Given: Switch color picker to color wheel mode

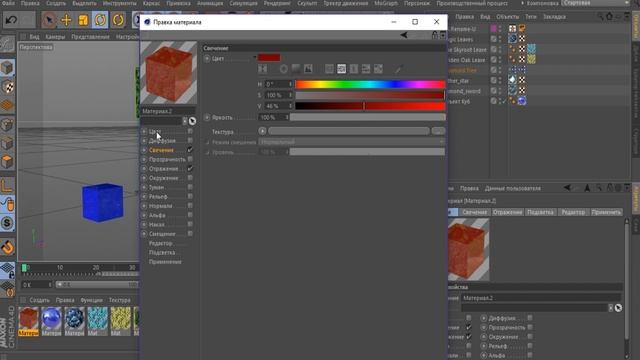Looking at the screenshot, I should click(x=284, y=69).
